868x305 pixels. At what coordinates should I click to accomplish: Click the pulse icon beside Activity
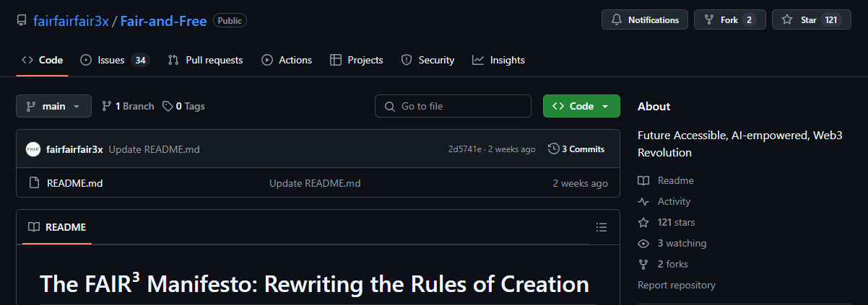point(643,201)
